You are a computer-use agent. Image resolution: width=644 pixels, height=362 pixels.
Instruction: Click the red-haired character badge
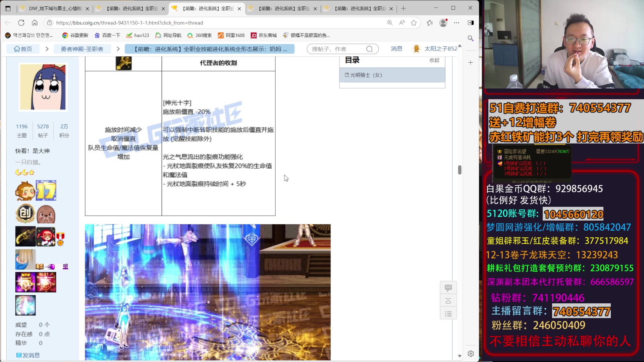(x=46, y=236)
